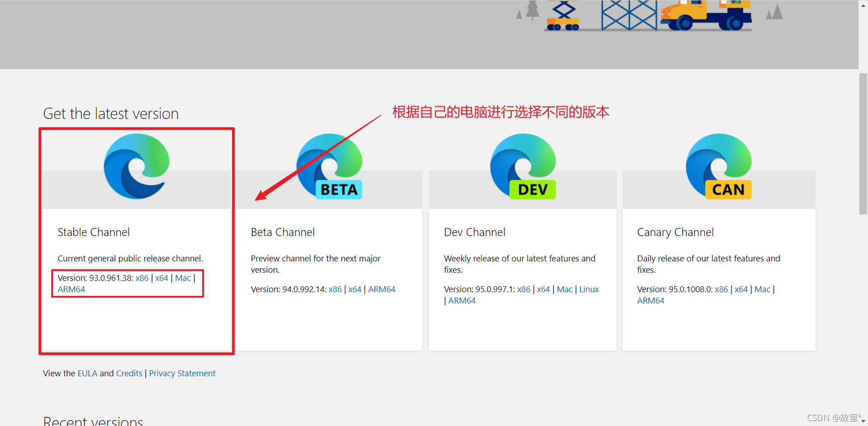The height and width of the screenshot is (426, 868).
Task: Open the Privacy Statement link
Action: (x=182, y=374)
